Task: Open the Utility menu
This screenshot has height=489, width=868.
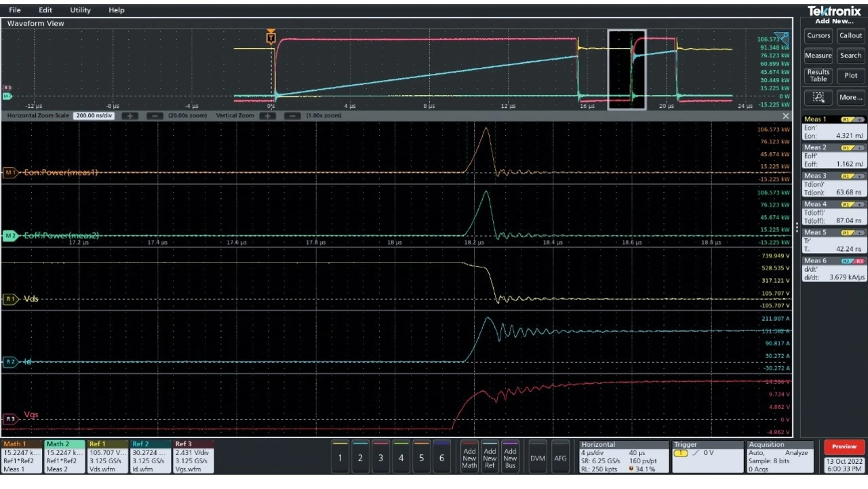Action: point(80,10)
